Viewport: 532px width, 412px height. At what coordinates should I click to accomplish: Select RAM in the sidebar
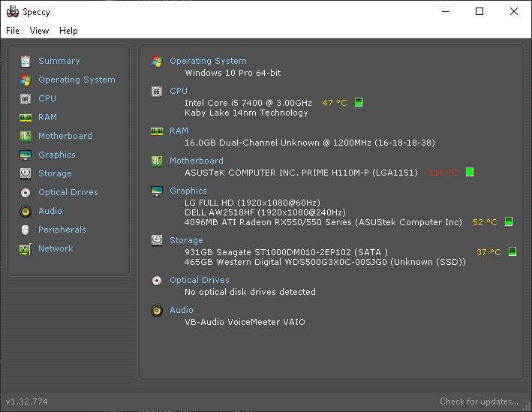47,117
